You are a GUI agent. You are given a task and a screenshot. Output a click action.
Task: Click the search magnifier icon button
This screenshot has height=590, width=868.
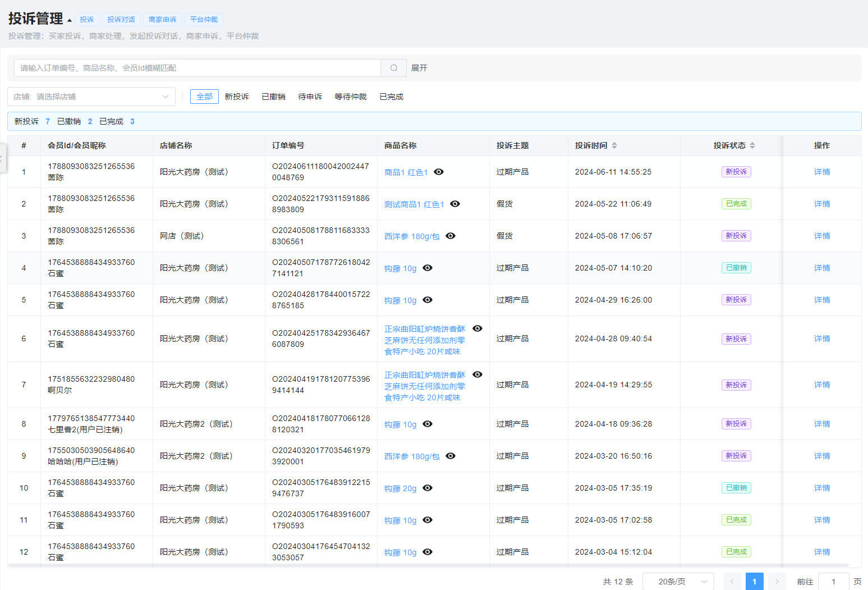[394, 68]
